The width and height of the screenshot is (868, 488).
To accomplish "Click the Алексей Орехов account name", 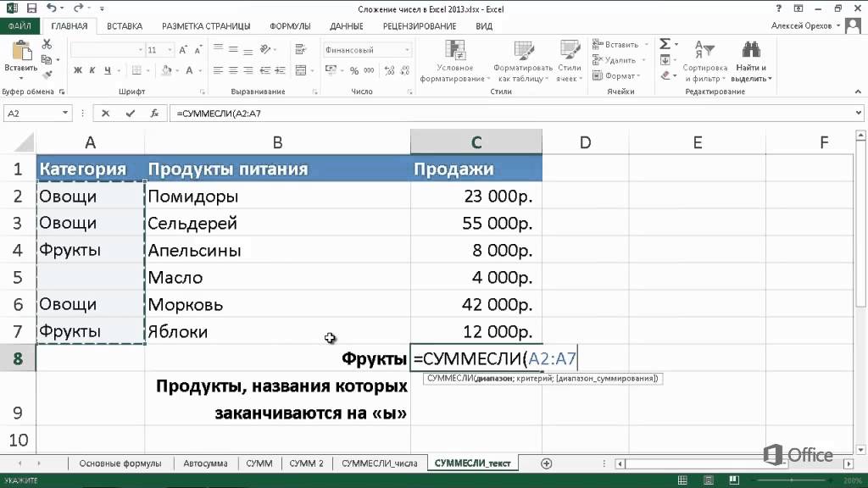I will 801,26.
